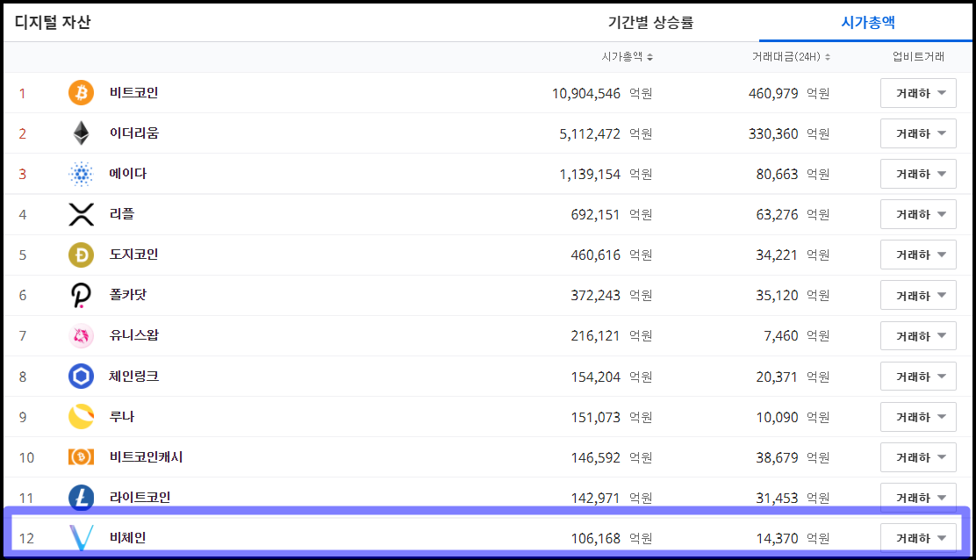Open the 도지코인 asset name link

133,255
